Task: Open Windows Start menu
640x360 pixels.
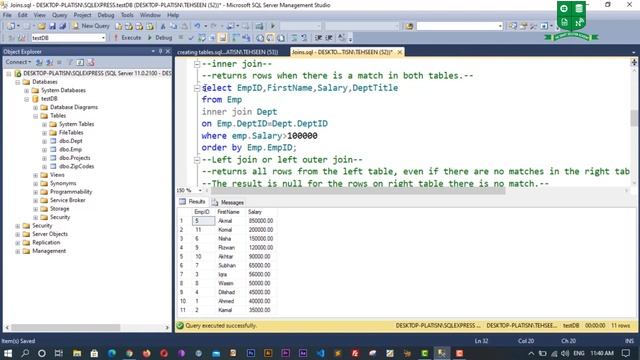Action: pos(8,353)
